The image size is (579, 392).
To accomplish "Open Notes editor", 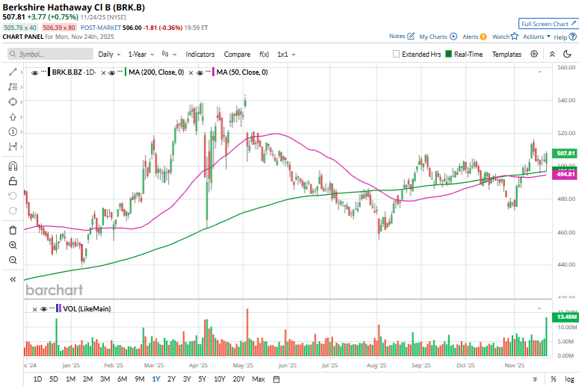I will click(402, 36).
